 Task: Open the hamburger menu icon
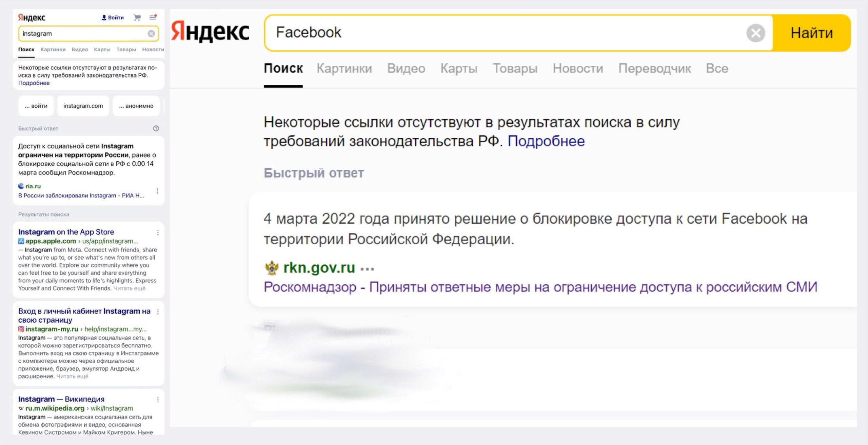153,17
